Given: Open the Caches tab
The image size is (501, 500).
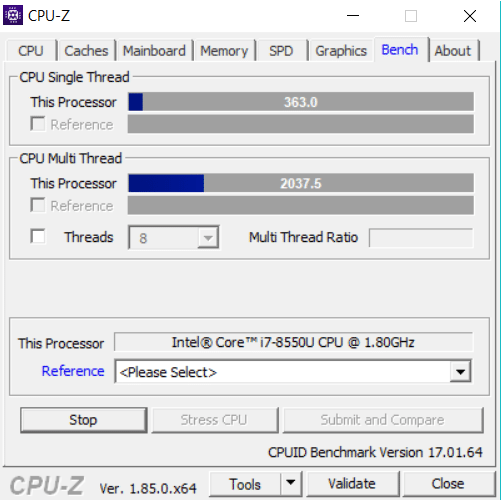Looking at the screenshot, I should click(x=86, y=51).
